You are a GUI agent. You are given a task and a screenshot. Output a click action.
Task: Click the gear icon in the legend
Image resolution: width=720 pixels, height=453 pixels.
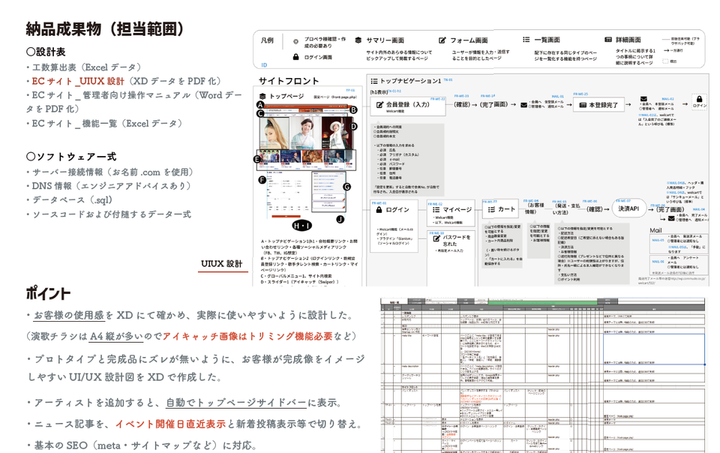[296, 42]
